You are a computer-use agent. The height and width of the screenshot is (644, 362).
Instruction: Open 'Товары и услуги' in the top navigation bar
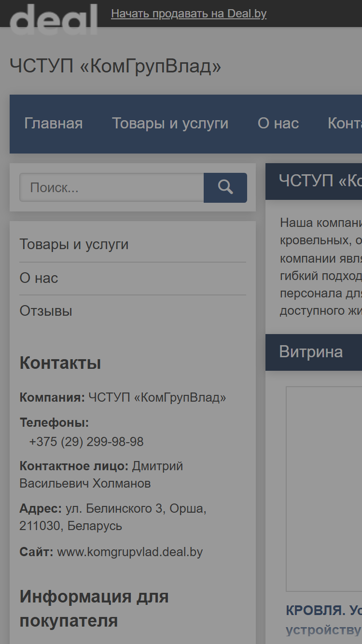click(x=170, y=124)
